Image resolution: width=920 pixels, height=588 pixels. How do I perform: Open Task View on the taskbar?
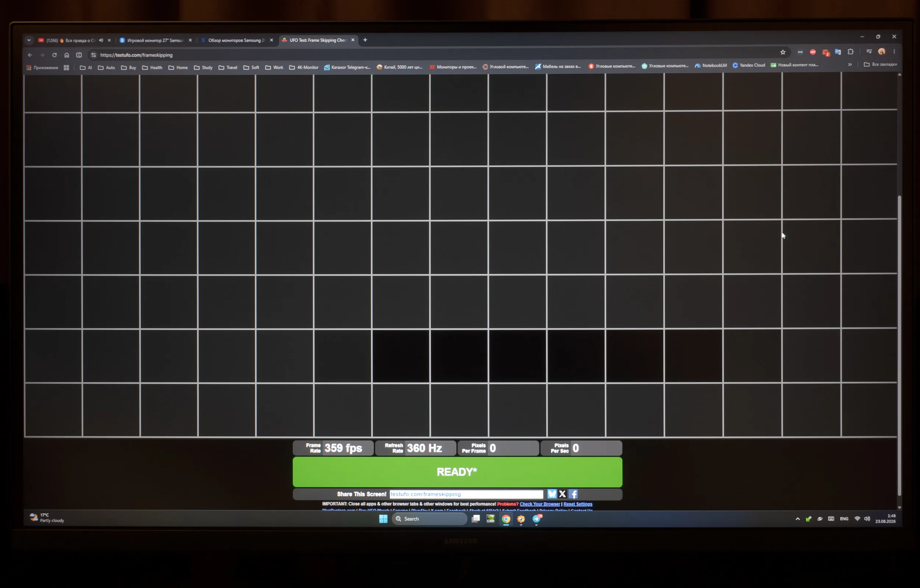[476, 518]
